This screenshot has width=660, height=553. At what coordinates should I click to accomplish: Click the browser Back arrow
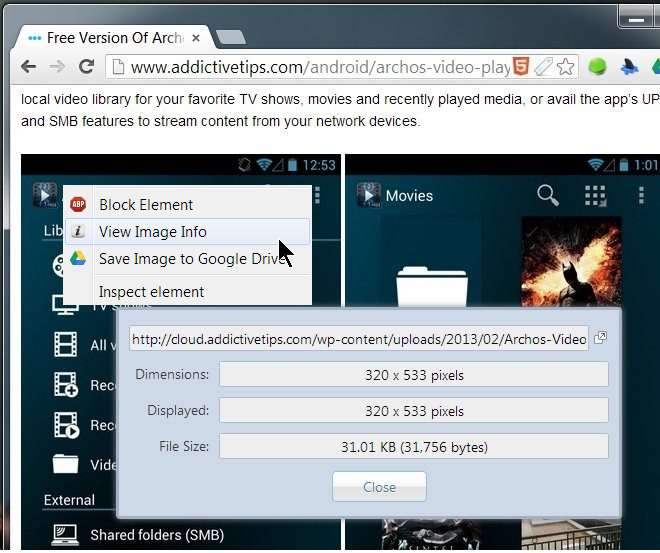[x=28, y=66]
